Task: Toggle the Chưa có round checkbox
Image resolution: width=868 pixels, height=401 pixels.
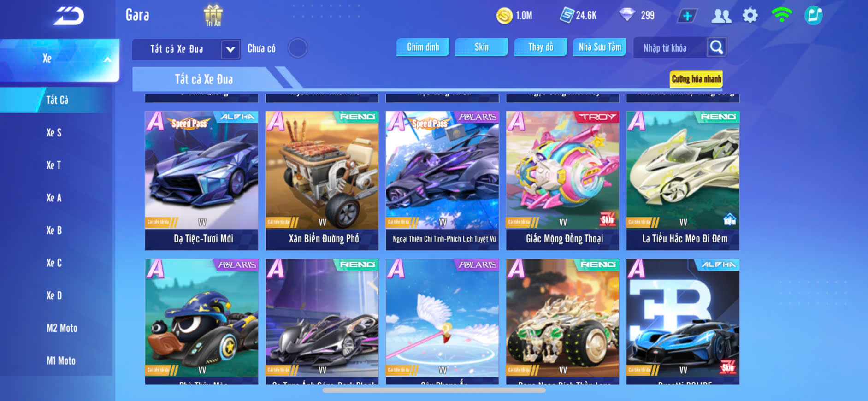Action: tap(298, 48)
